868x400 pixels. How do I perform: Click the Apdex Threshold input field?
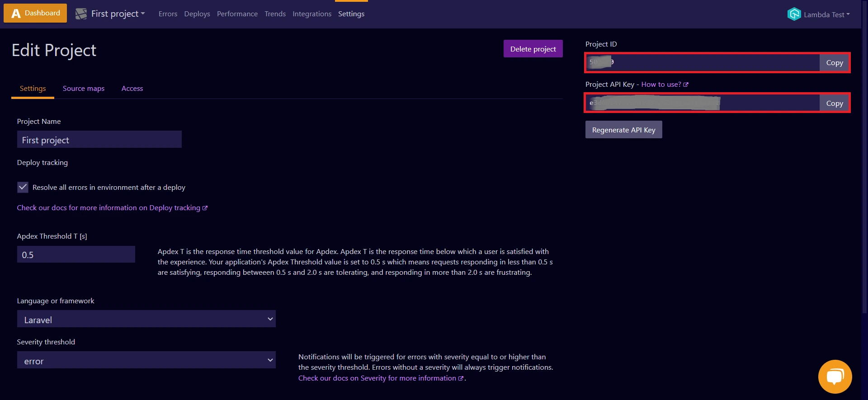point(76,254)
